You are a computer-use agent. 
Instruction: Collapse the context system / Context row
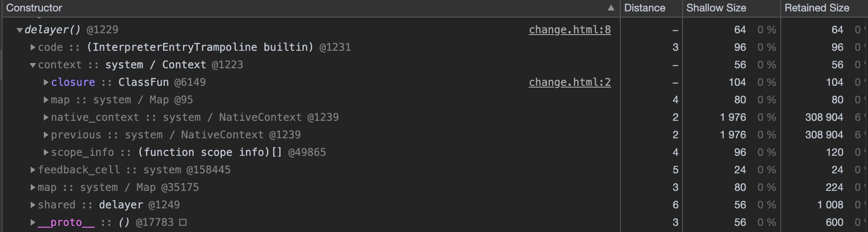click(x=33, y=65)
